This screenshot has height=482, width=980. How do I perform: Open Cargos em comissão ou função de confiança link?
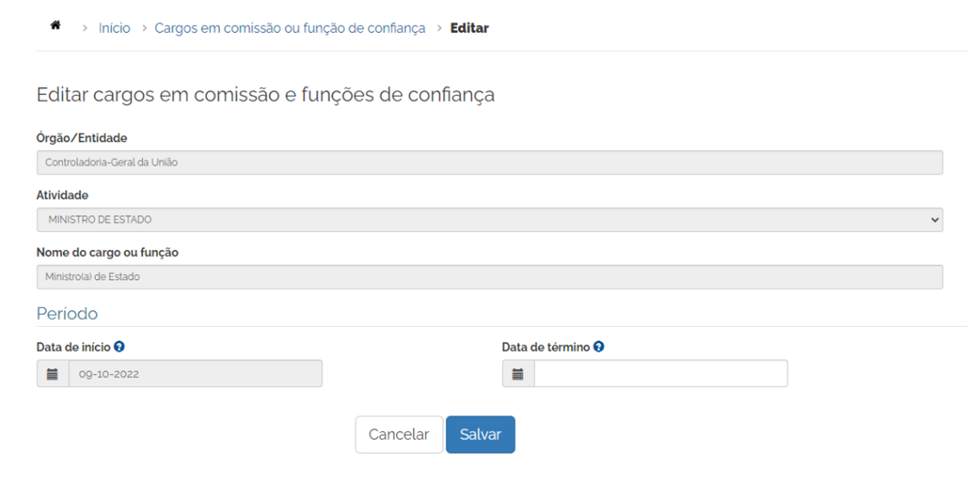pos(290,28)
